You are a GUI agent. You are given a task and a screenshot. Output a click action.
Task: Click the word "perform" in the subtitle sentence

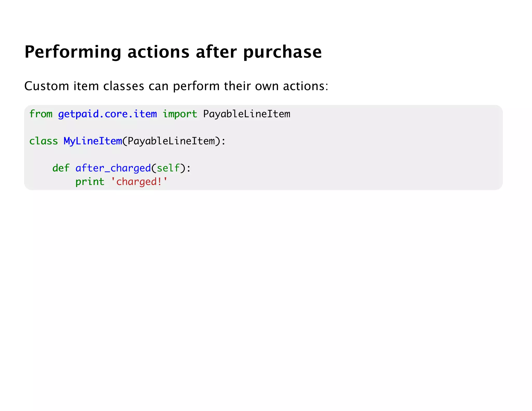tap(196, 86)
